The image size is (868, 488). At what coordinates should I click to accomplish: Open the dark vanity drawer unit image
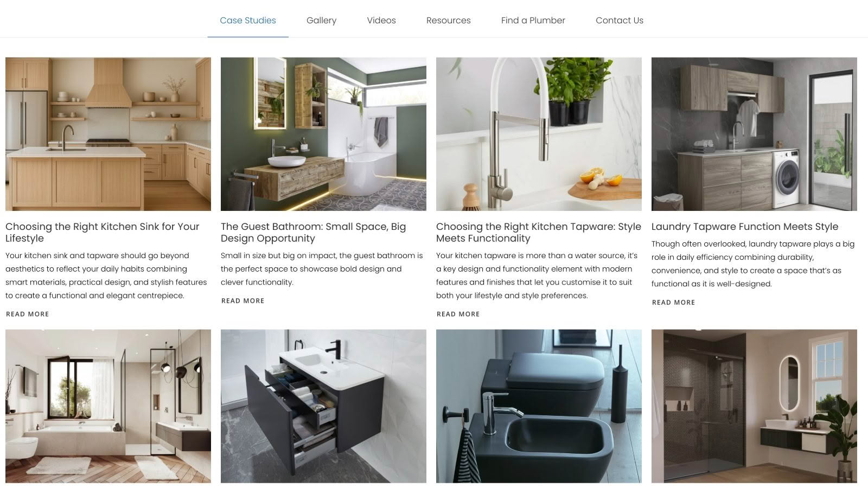(x=323, y=406)
